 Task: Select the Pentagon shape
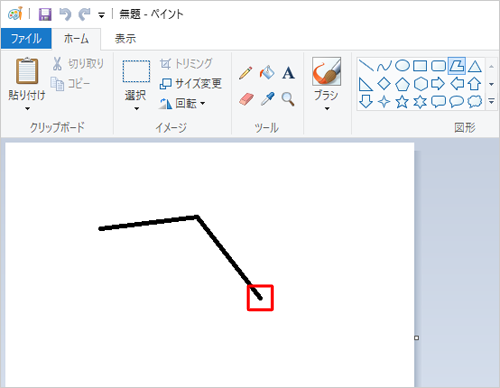(x=402, y=84)
